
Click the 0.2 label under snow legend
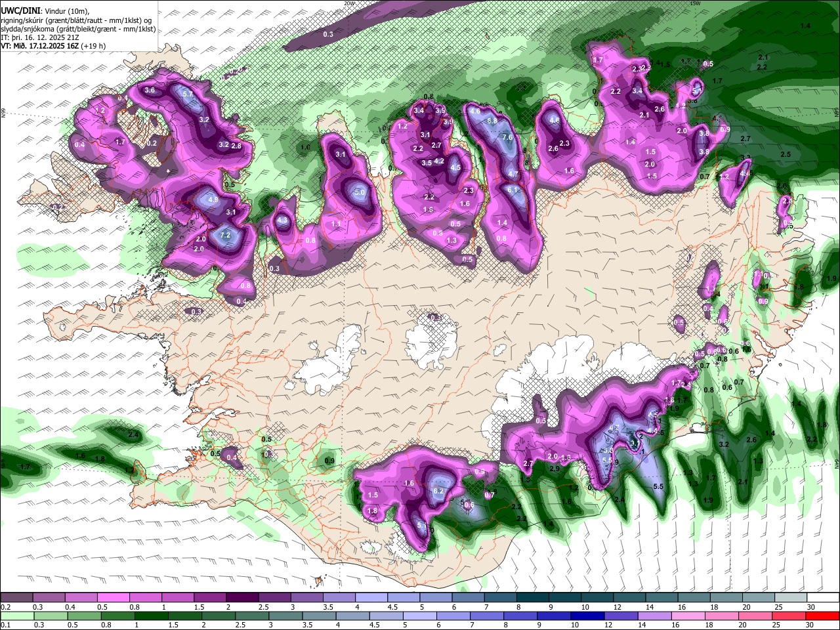pos(6,607)
